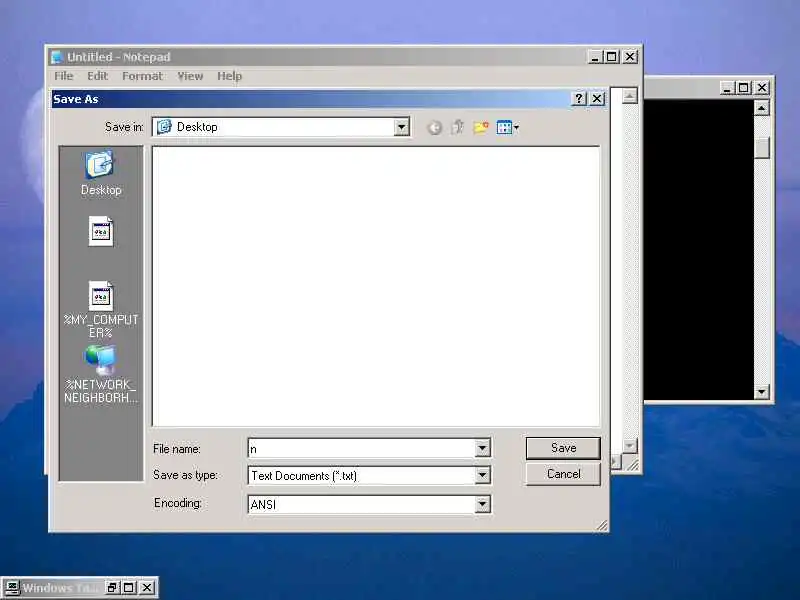The image size is (800, 600).
Task: Click the black window's scrollbar thumb
Action: click(762, 148)
